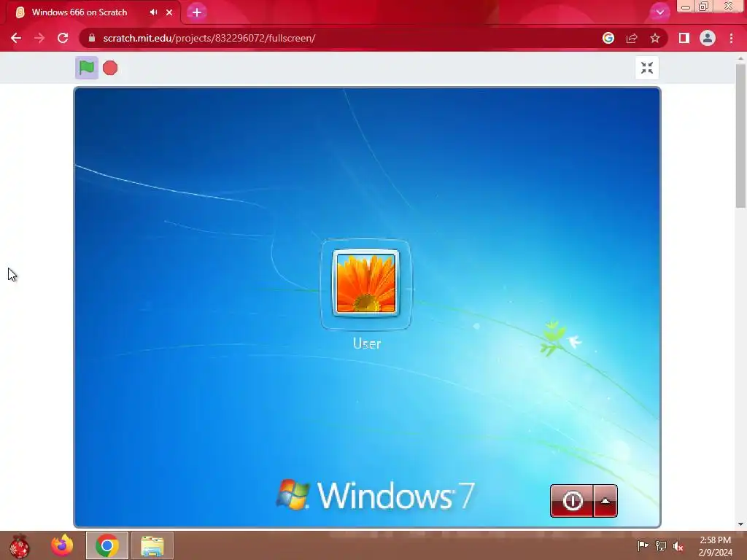Click the muted volume tray icon
This screenshot has height=560, width=747.
click(x=678, y=545)
